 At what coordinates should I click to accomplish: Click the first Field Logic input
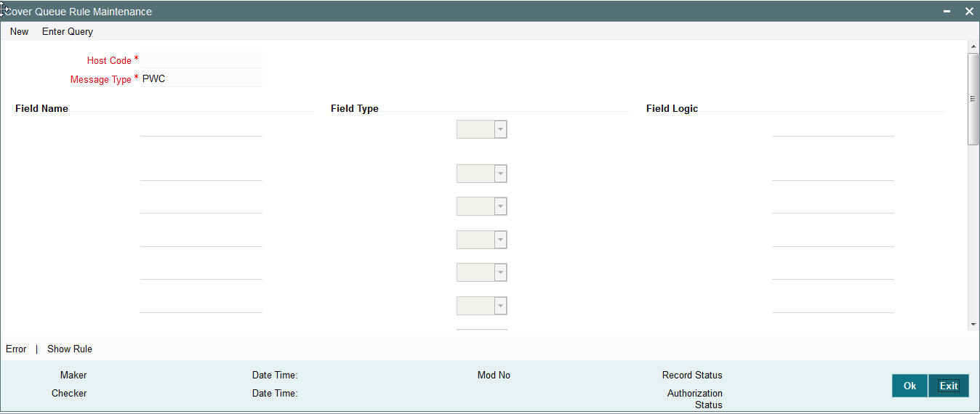(x=833, y=129)
